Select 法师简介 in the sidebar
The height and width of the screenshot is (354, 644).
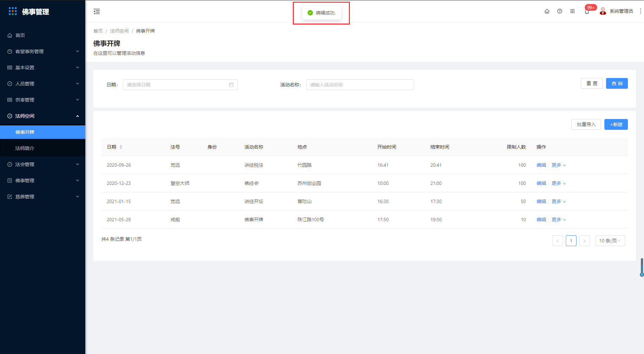[x=43, y=148]
